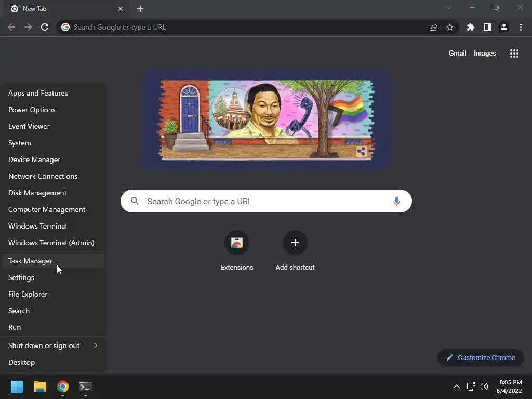Click the magnifier icon in search box
The width and height of the screenshot is (532, 399).
pos(135,201)
